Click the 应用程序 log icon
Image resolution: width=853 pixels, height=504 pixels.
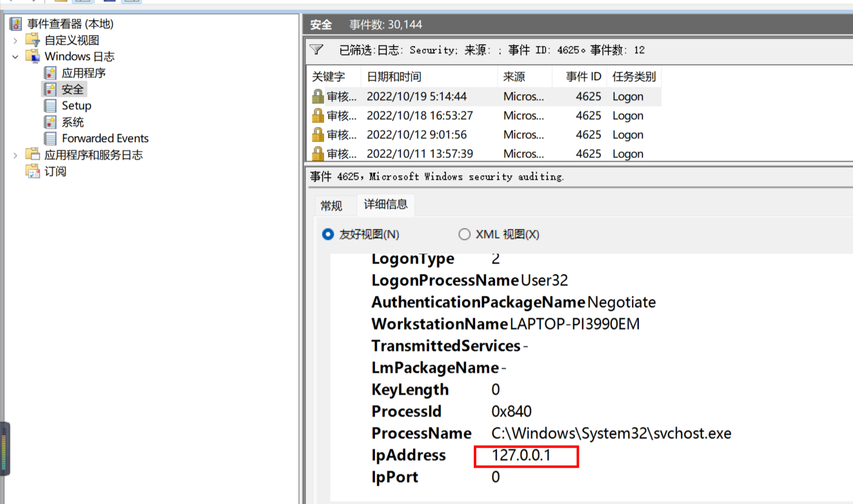pyautogui.click(x=50, y=73)
